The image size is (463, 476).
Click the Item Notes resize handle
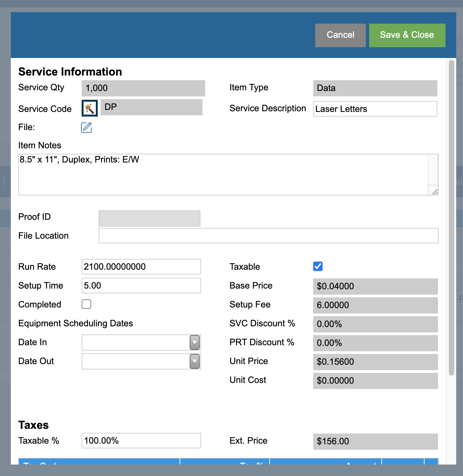[x=435, y=192]
